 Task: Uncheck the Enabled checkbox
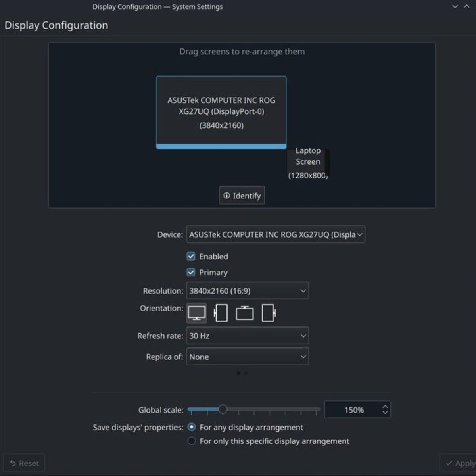191,256
